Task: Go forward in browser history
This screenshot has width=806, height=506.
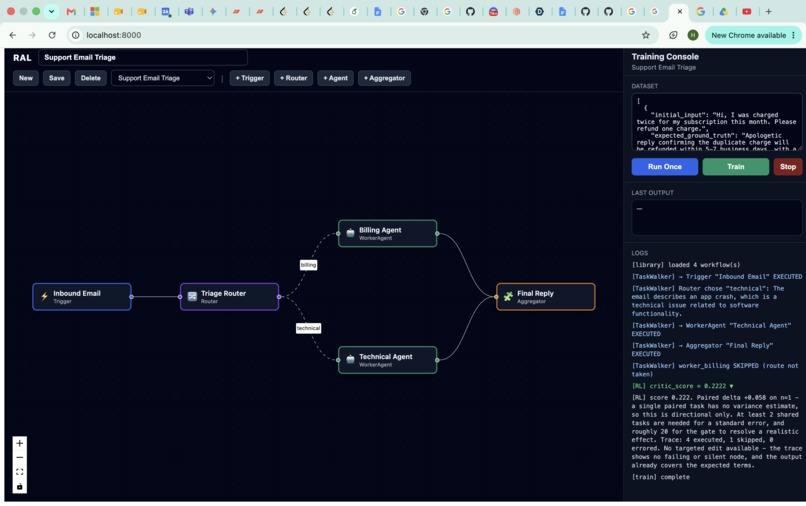Action: (x=32, y=35)
